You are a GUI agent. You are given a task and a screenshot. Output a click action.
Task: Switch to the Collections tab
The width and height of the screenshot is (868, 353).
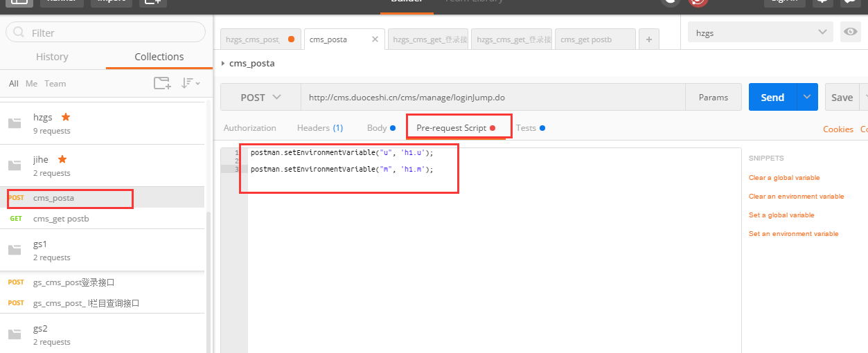(x=159, y=57)
